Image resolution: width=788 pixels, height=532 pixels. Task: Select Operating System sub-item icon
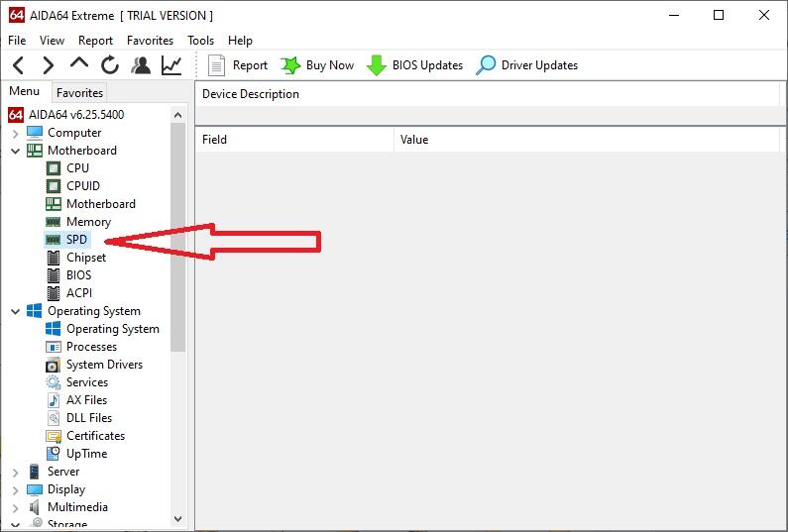54,329
